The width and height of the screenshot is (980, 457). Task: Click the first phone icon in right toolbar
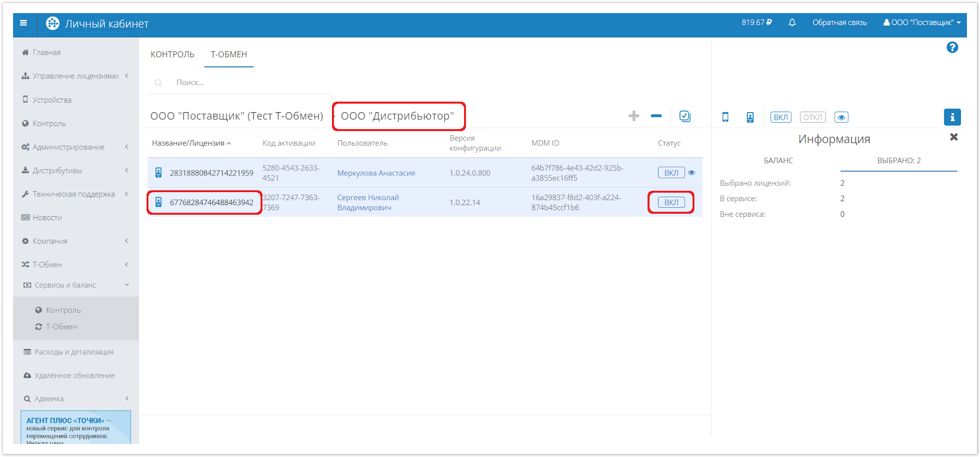(x=725, y=117)
